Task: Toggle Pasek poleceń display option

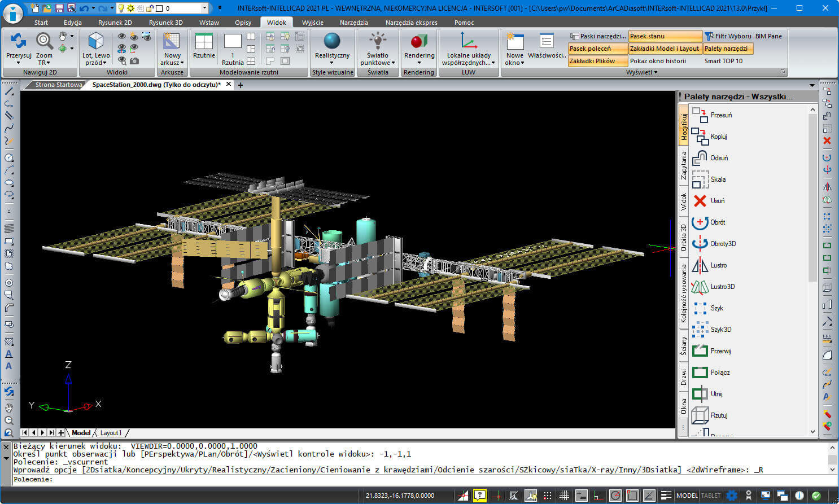Action: 598,49
